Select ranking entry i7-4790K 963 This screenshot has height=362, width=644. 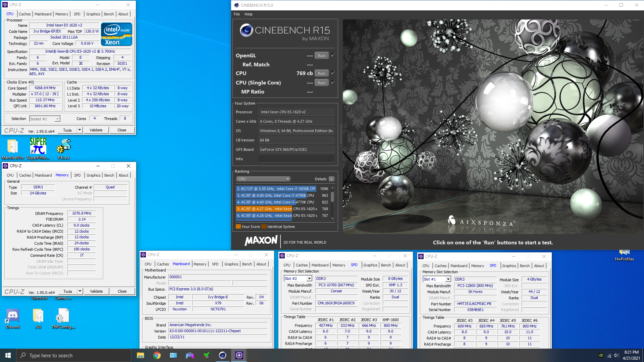click(282, 195)
